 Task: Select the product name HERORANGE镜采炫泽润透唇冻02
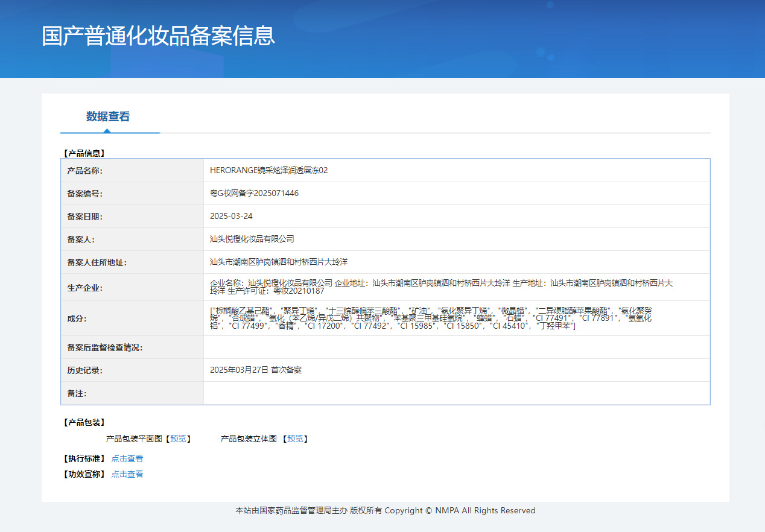click(268, 171)
